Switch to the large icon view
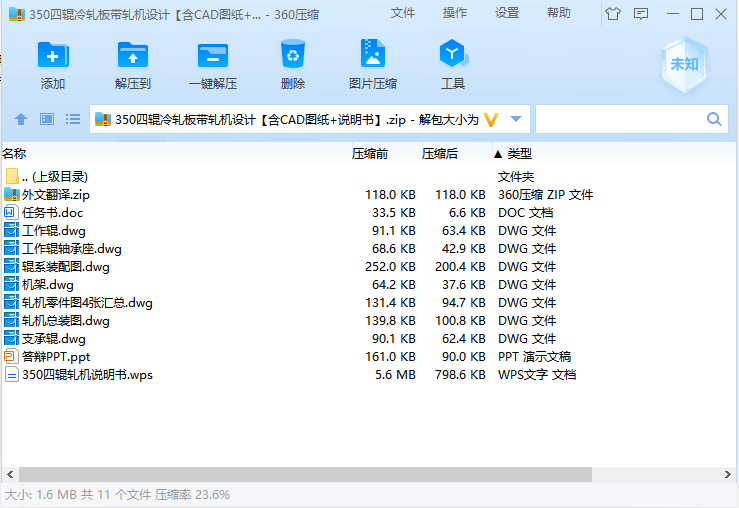Screen dimensions: 739x508 point(47,119)
